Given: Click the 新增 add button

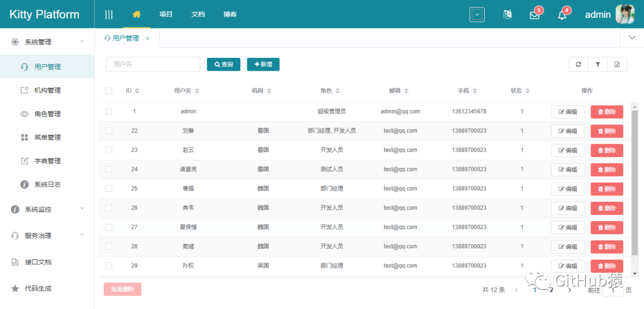Looking at the screenshot, I should tap(264, 64).
